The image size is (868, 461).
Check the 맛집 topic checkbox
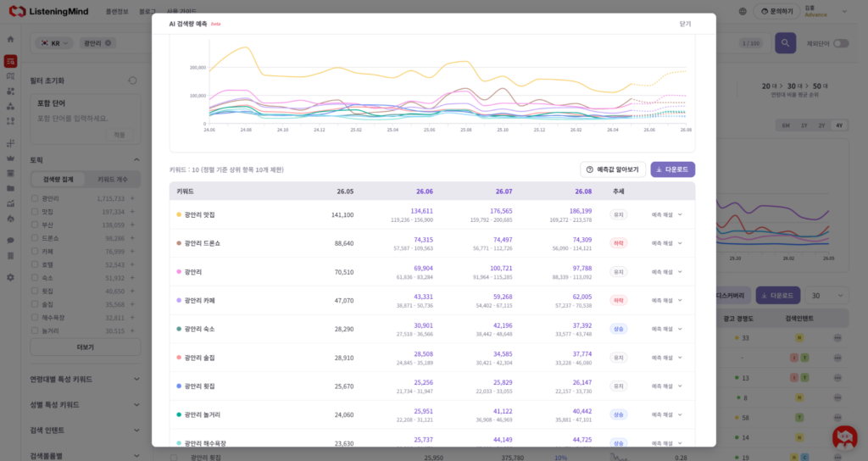[x=35, y=211]
